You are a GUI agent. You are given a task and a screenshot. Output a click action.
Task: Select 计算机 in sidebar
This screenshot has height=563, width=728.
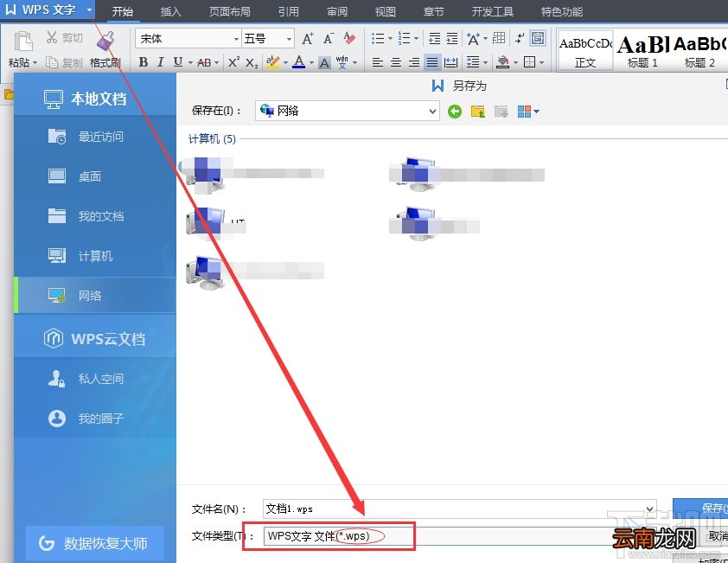click(95, 256)
